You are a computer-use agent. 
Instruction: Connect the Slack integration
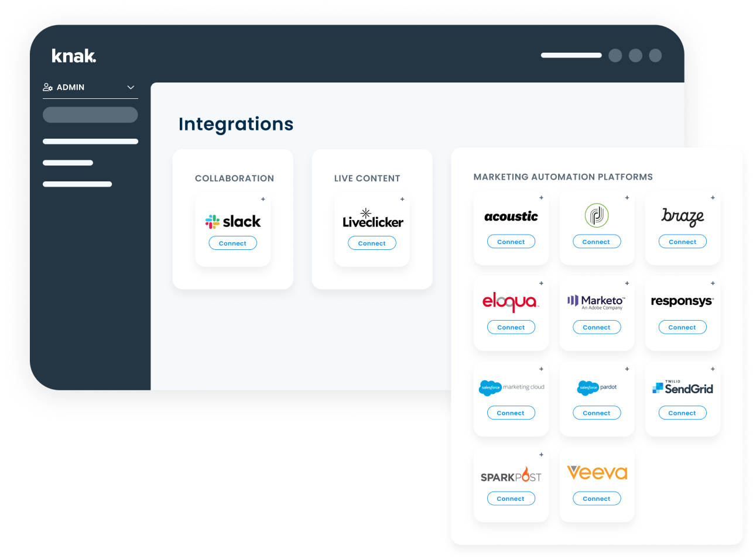tap(233, 243)
